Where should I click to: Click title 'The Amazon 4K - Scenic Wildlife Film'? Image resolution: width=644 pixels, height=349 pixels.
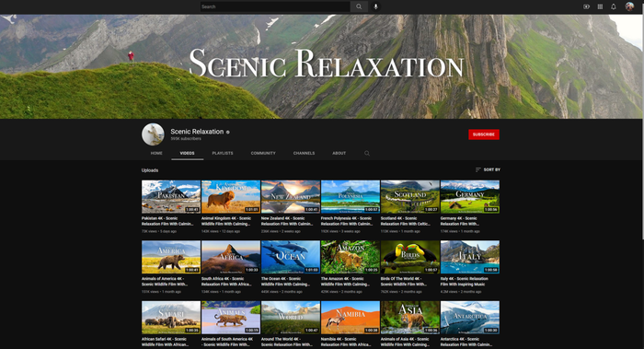[345, 282]
